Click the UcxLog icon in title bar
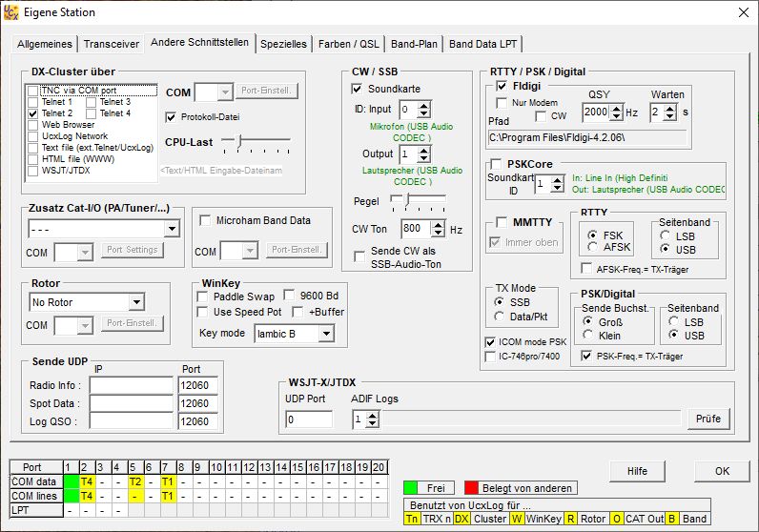The image size is (759, 532). pos(12,11)
